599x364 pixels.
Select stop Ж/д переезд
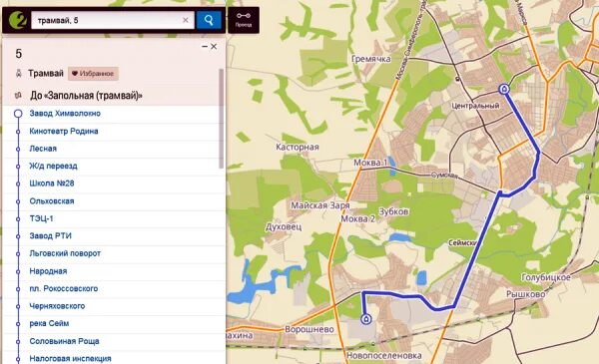coord(53,166)
